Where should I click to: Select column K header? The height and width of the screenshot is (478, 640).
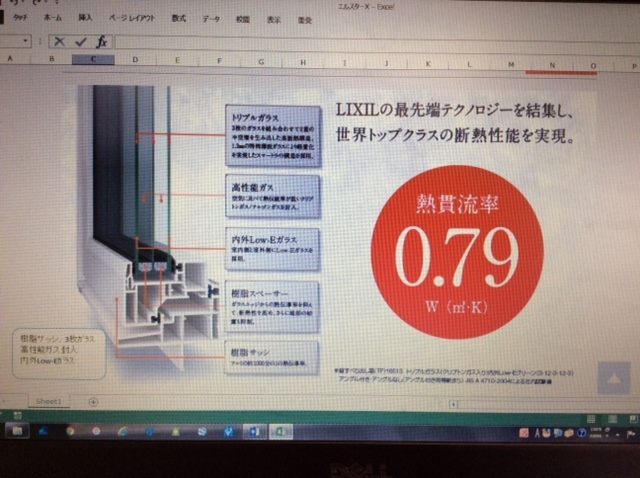[428, 64]
